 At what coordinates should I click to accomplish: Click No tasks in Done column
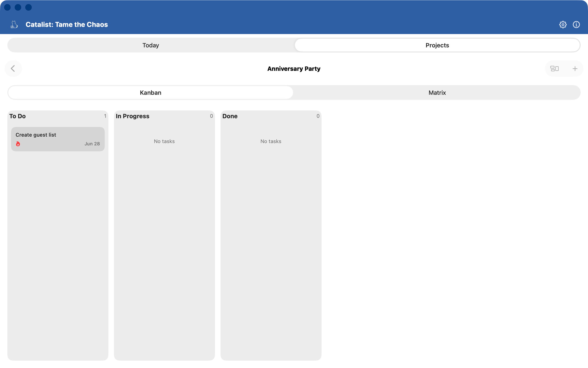[x=271, y=141]
